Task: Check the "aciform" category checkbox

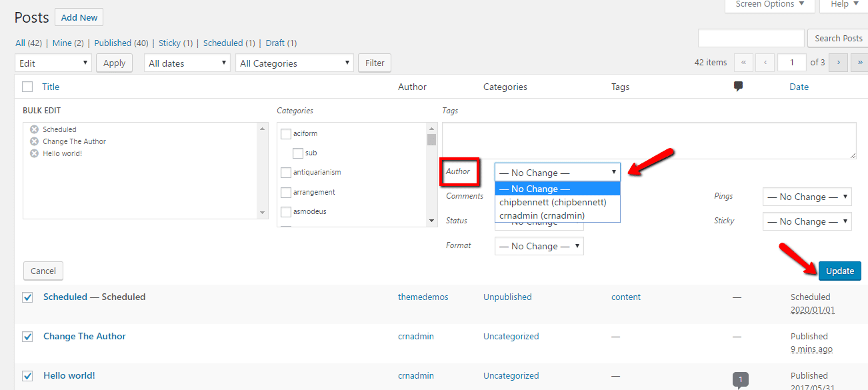Action: [286, 133]
